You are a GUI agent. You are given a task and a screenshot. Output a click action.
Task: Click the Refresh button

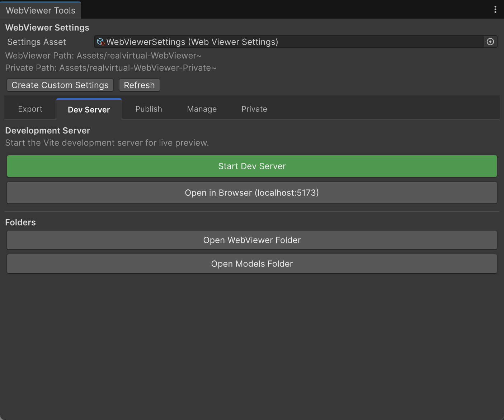[x=139, y=85]
